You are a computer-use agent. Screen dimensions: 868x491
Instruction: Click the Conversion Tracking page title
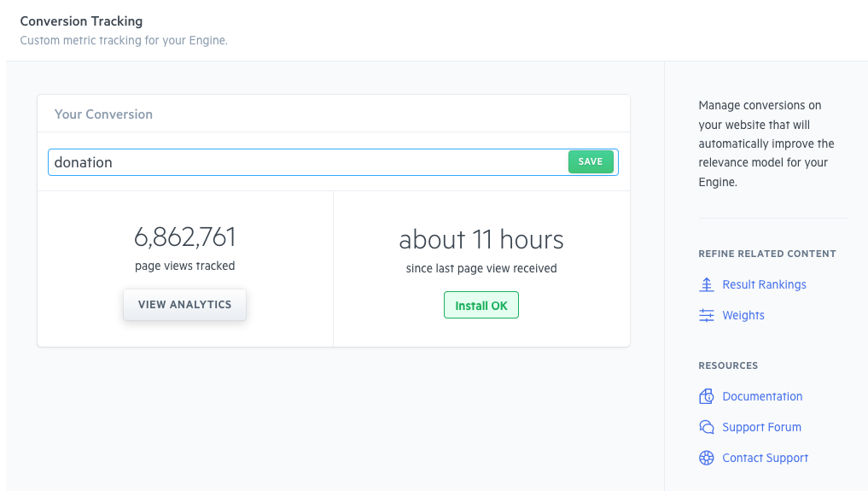pos(81,21)
